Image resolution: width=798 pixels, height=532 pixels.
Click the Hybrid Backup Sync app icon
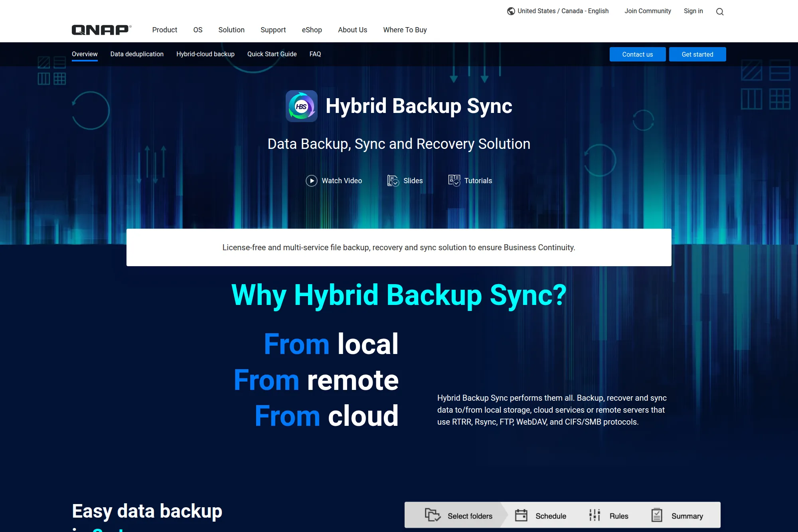tap(301, 107)
